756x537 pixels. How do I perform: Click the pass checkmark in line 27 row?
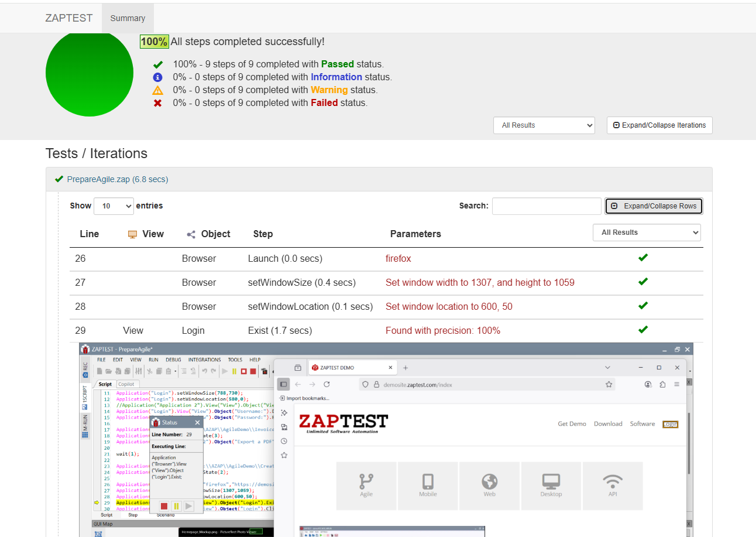pyautogui.click(x=643, y=282)
